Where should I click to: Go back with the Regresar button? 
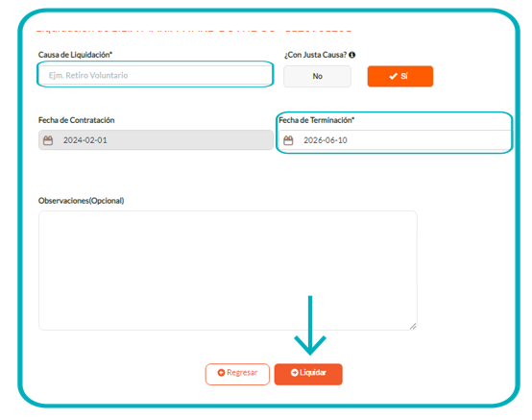237,374
